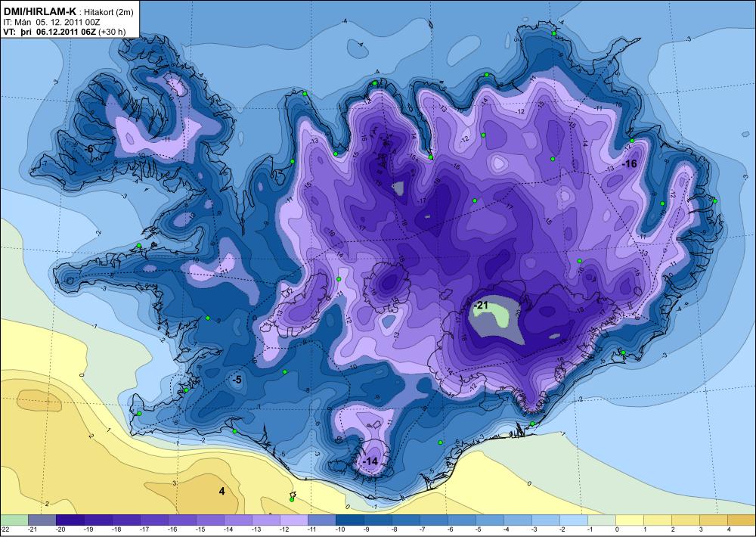Select the grey-blue legend swatch between -21 and -20

coord(42,520)
